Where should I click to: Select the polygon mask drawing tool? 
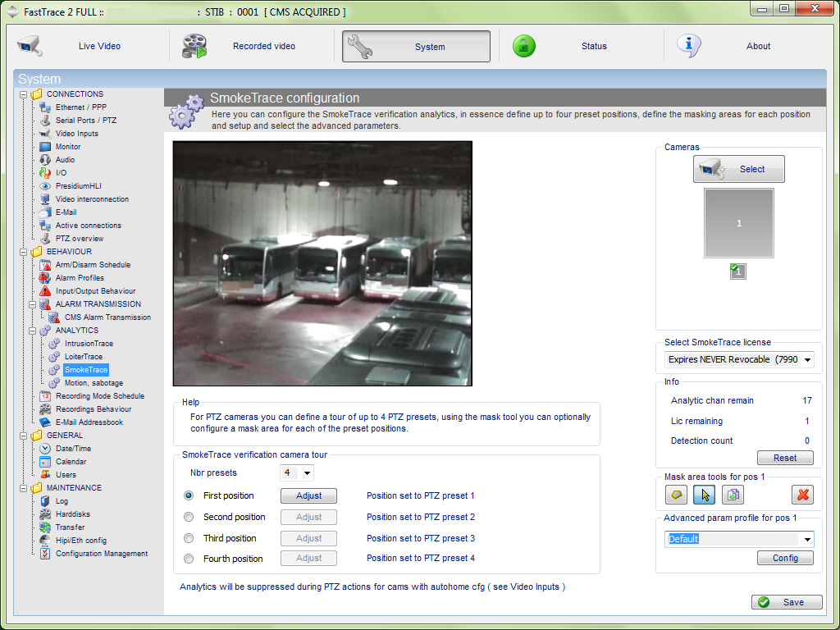(676, 495)
